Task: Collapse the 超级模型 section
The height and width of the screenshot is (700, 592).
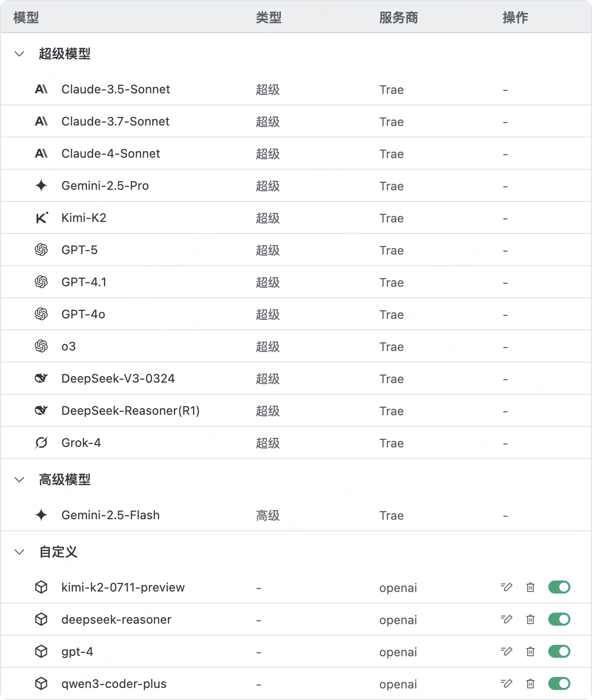Action: tap(19, 54)
